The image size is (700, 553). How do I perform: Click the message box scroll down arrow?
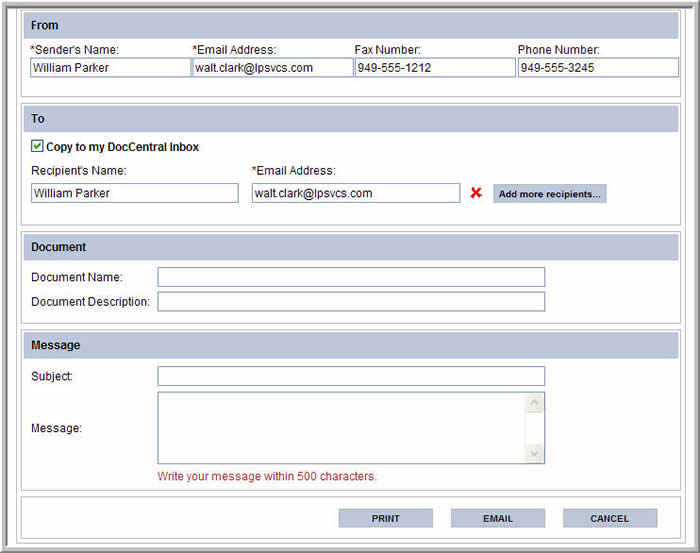pos(535,453)
